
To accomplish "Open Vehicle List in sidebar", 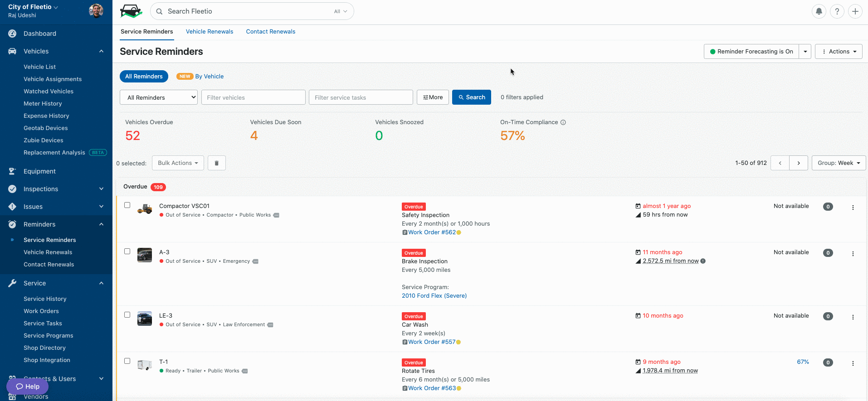I will pos(40,67).
